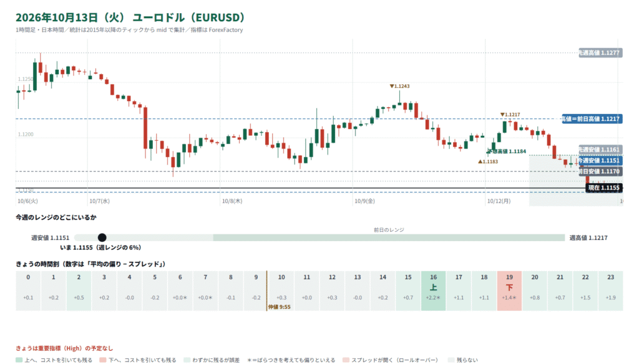Click the 10/9(金) date axis label
Viewport: 639px width, 364px height.
tap(364, 201)
